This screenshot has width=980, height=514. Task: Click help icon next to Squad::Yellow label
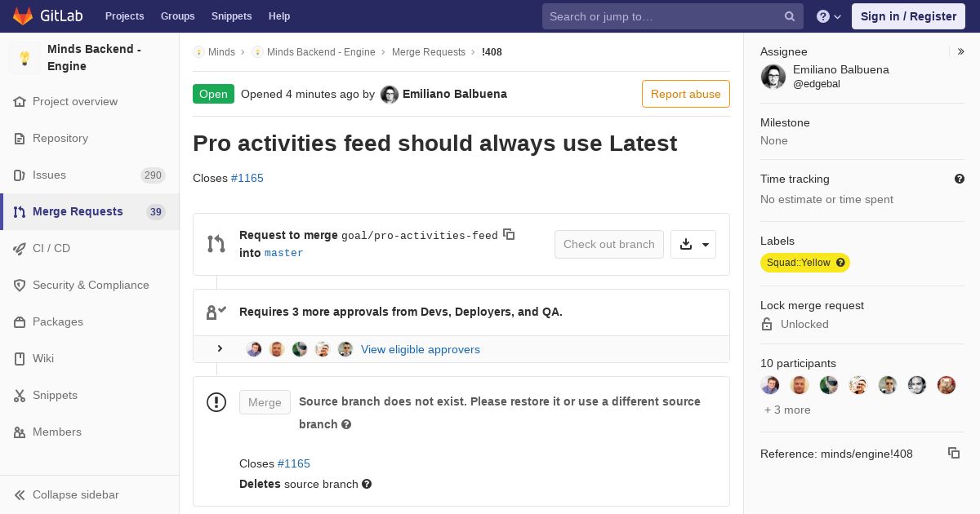coord(840,263)
